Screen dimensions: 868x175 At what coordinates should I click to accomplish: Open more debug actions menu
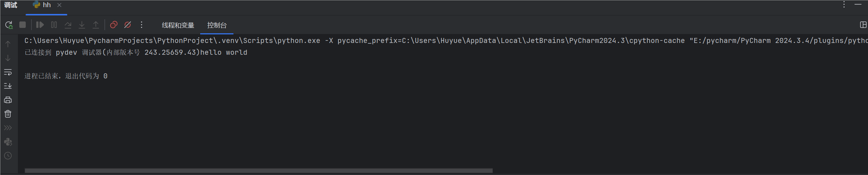pos(142,25)
